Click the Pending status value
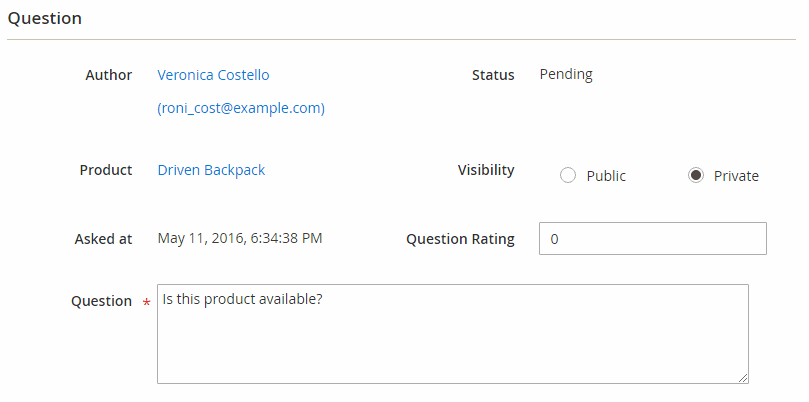This screenshot has height=402, width=809. (x=566, y=75)
